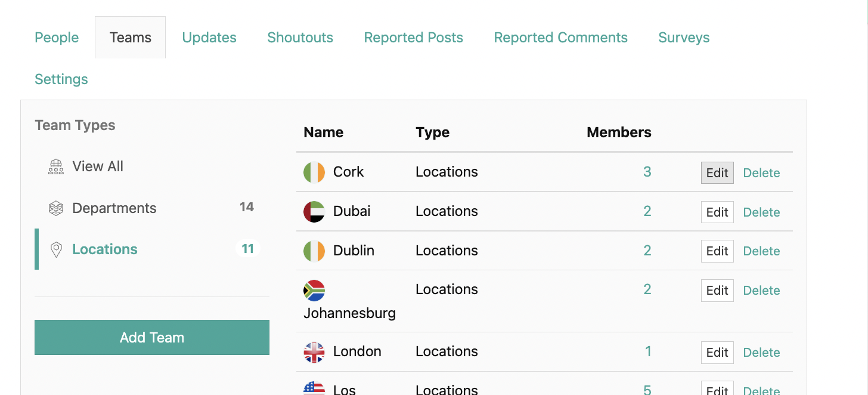Open the Settings tab

61,79
